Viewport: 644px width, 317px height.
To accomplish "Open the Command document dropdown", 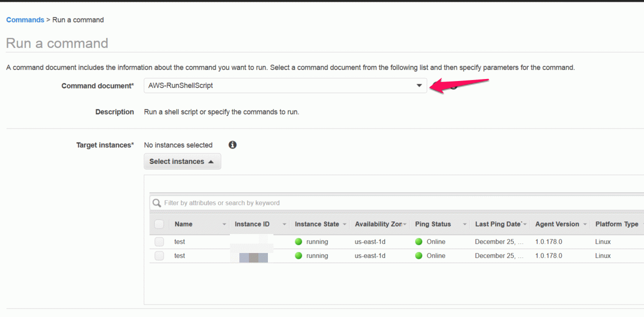I will [285, 85].
